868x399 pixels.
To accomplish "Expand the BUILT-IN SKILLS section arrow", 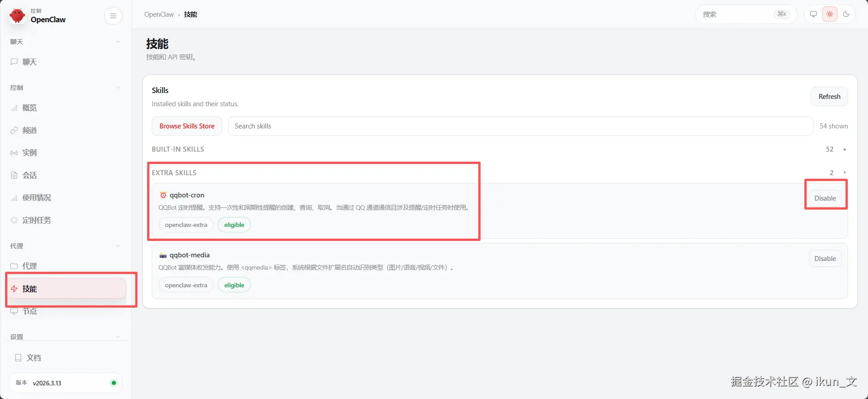I will click(x=845, y=149).
